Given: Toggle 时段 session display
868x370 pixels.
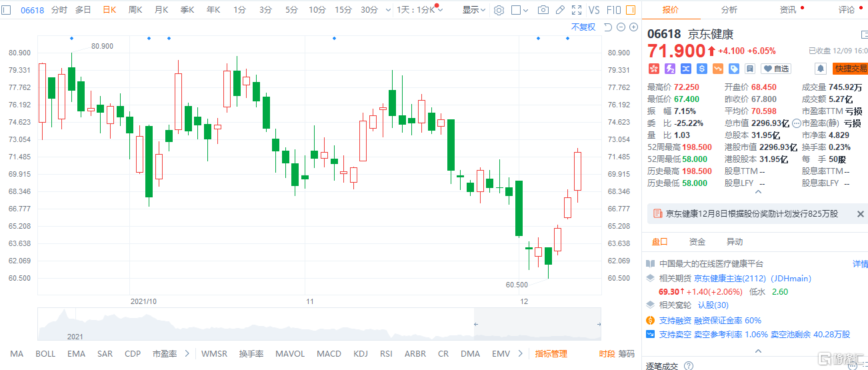Looking at the screenshot, I should (x=607, y=354).
